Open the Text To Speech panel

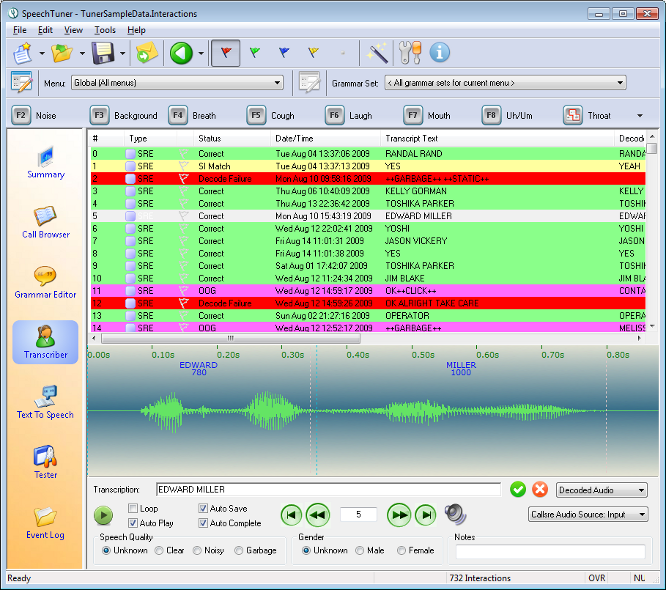point(45,402)
